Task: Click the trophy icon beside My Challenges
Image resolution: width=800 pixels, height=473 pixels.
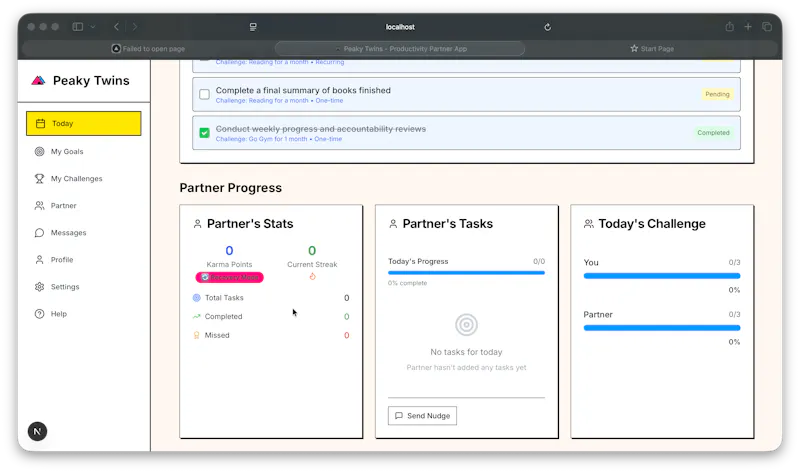Action: tap(39, 179)
